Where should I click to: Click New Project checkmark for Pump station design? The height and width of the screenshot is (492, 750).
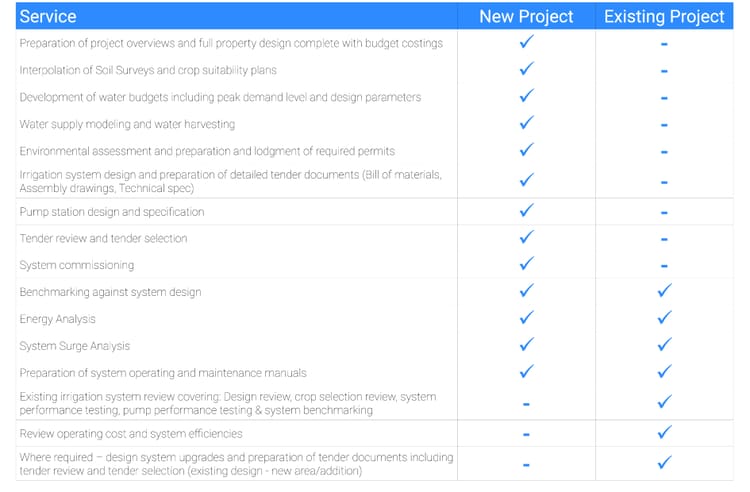[526, 211]
